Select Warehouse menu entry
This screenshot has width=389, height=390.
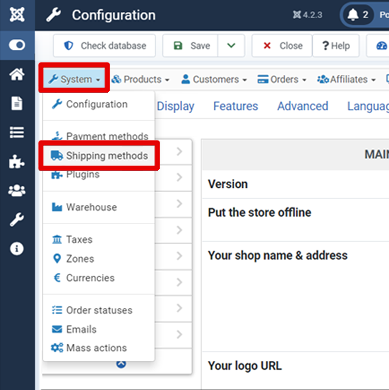point(99,207)
